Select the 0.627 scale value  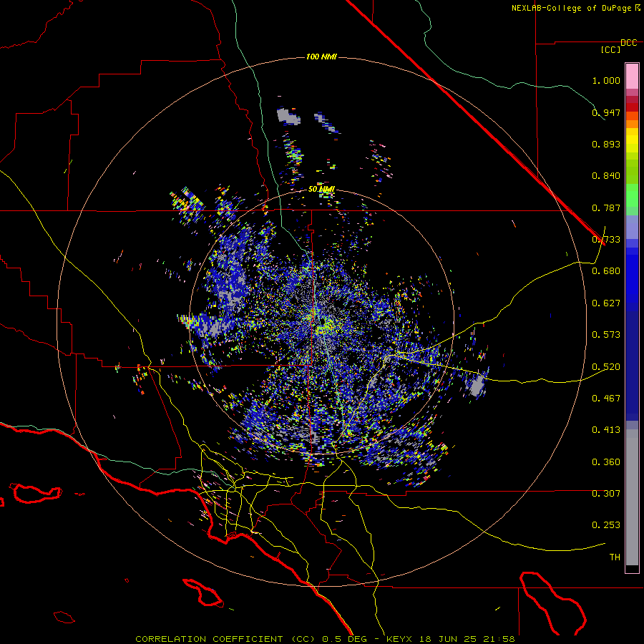[606, 303]
